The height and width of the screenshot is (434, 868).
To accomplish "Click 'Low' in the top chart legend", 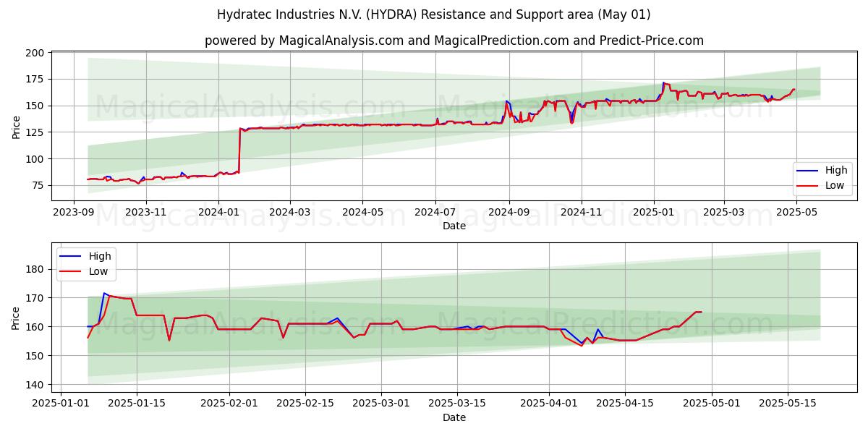I will (x=835, y=186).
